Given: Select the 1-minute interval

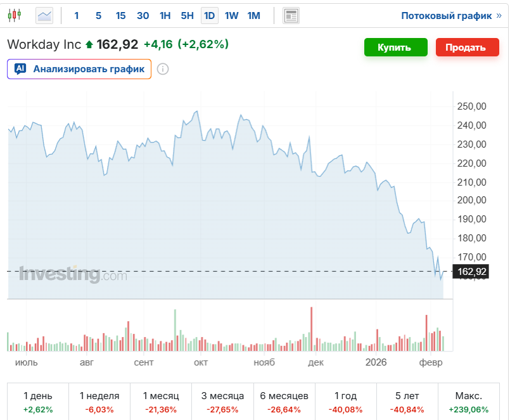Looking at the screenshot, I should click(x=77, y=16).
